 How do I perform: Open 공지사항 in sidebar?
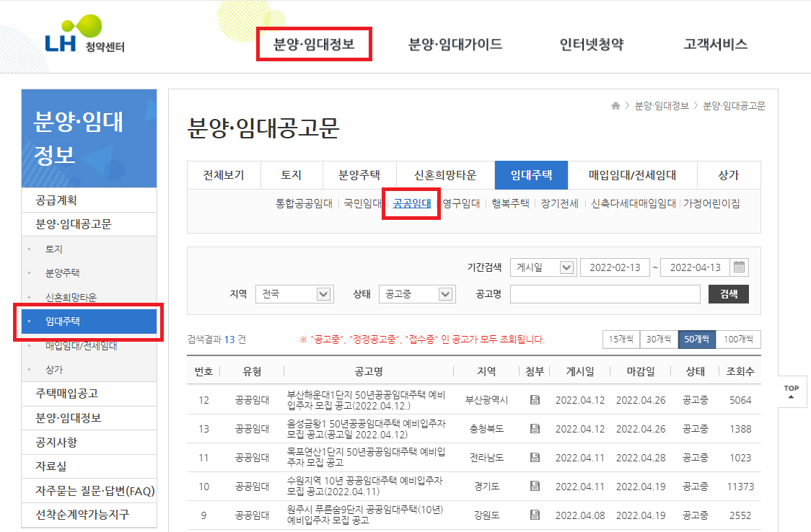[x=89, y=442]
